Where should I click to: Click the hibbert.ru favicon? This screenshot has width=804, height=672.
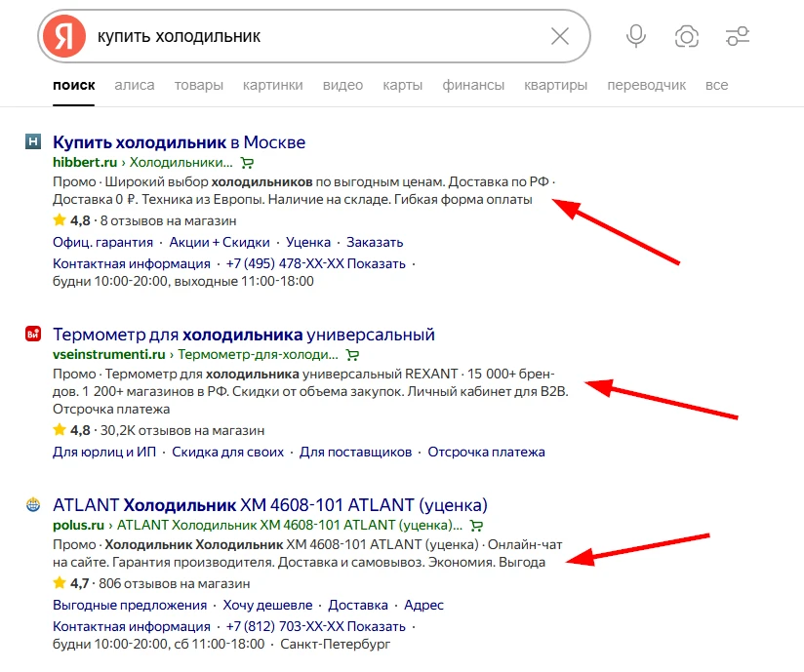tap(32, 142)
